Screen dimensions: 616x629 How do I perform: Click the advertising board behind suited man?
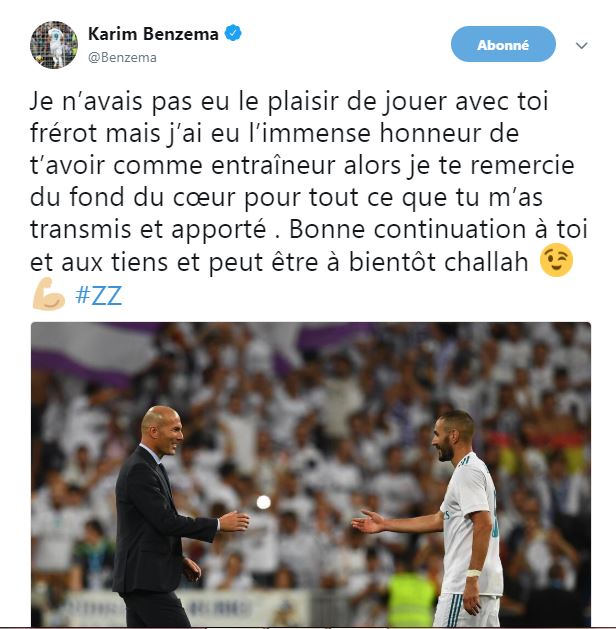coord(188,610)
